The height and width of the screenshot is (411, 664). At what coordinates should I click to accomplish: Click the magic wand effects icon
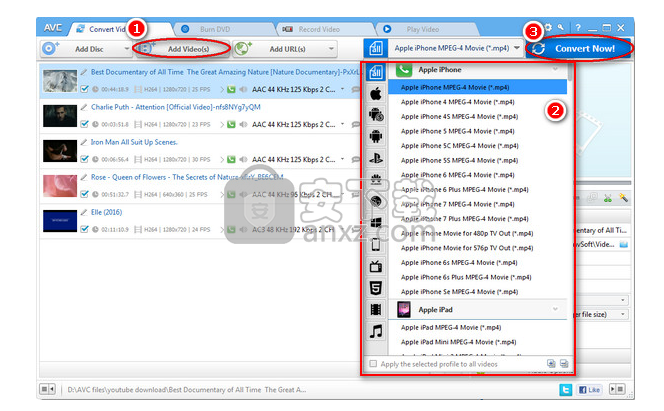623,198
